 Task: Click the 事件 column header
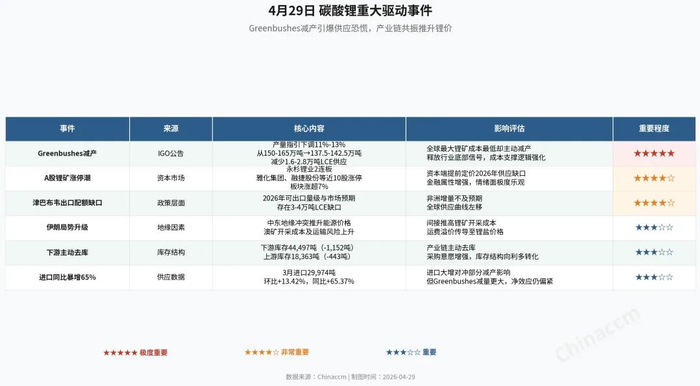tap(67, 129)
